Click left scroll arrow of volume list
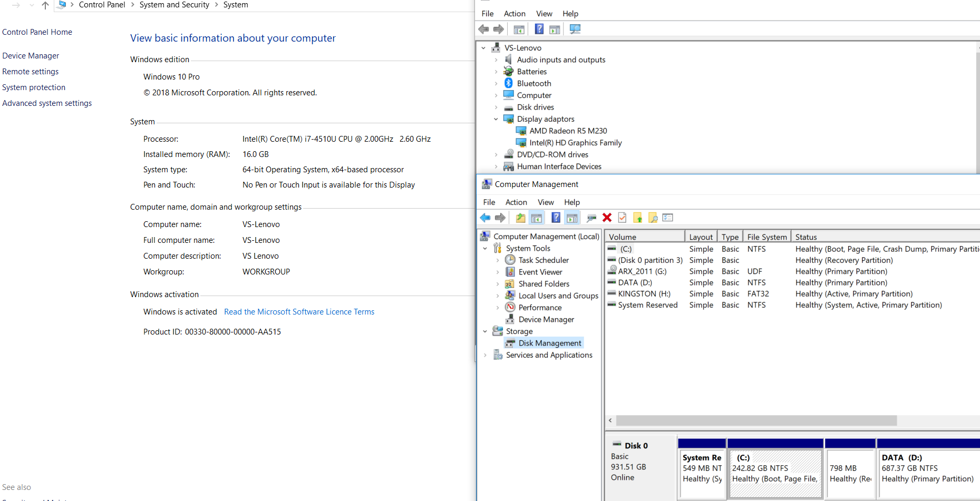This screenshot has width=980, height=501. point(610,420)
